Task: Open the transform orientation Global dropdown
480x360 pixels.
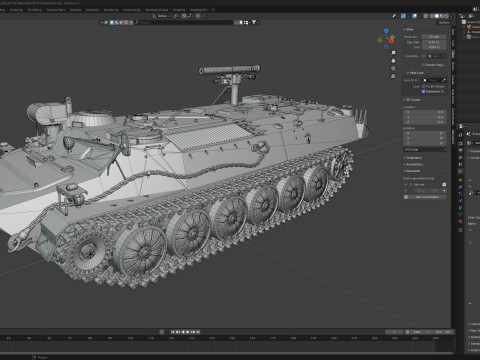Action: point(162,16)
